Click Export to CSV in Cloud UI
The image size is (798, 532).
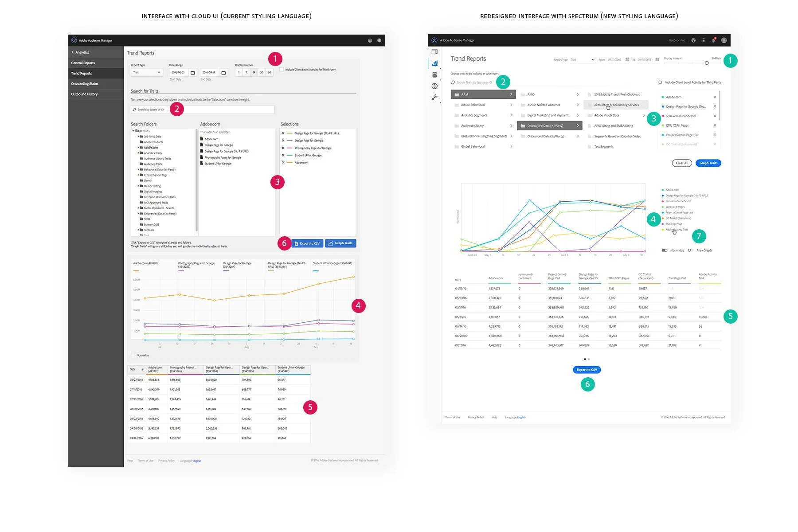(x=306, y=243)
